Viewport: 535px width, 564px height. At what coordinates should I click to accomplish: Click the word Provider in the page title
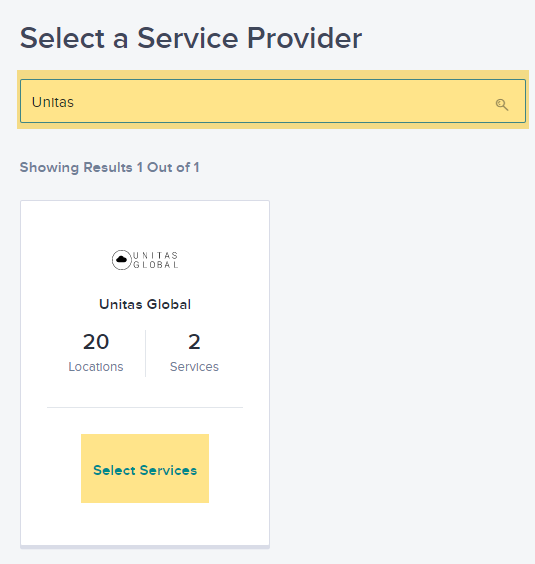click(304, 38)
